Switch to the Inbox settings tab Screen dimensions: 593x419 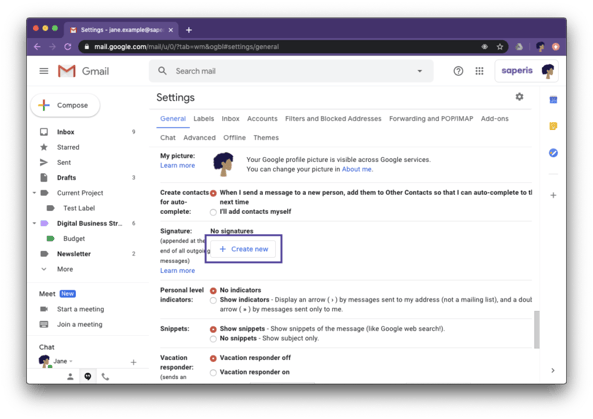(x=230, y=118)
